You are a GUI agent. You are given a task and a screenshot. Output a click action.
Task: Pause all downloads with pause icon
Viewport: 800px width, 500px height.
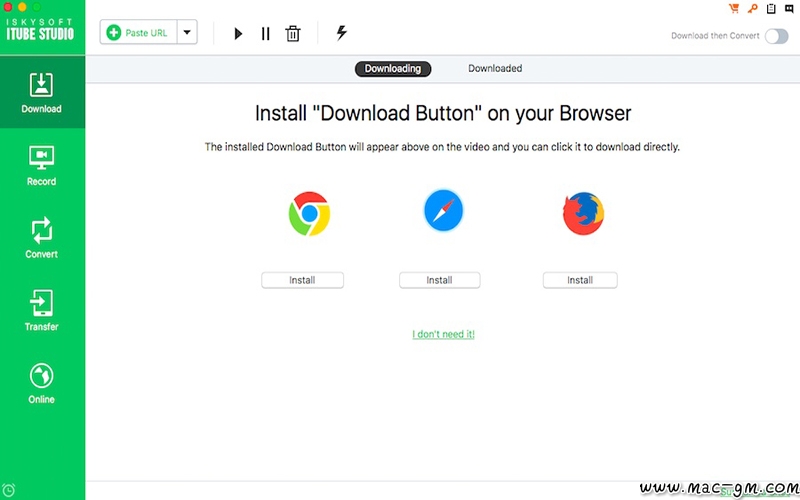click(265, 34)
